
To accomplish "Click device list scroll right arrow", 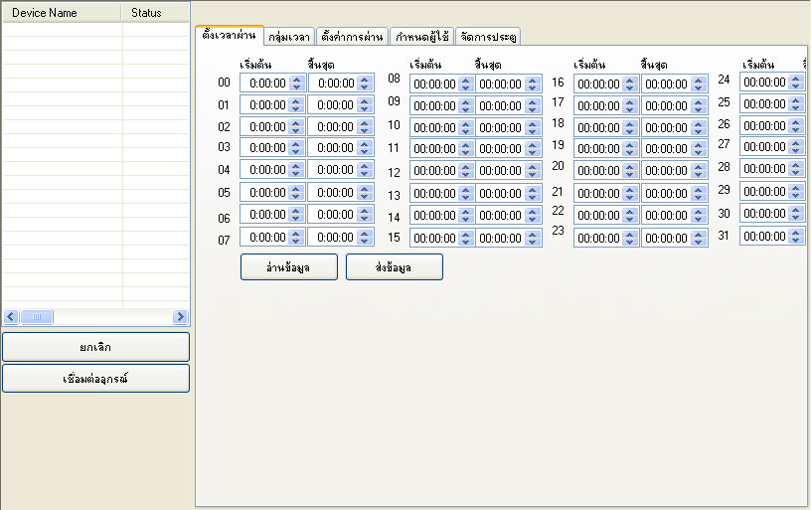I will (180, 316).
